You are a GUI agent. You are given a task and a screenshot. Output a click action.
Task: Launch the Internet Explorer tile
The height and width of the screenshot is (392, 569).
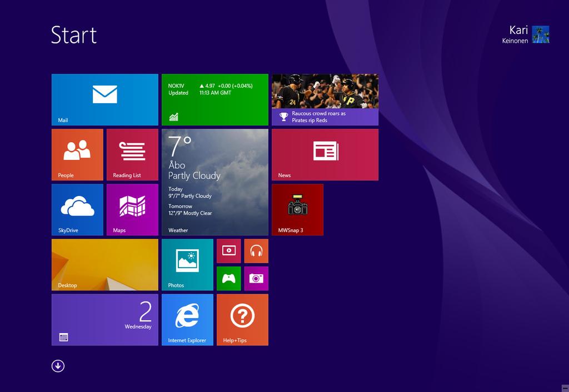[188, 320]
